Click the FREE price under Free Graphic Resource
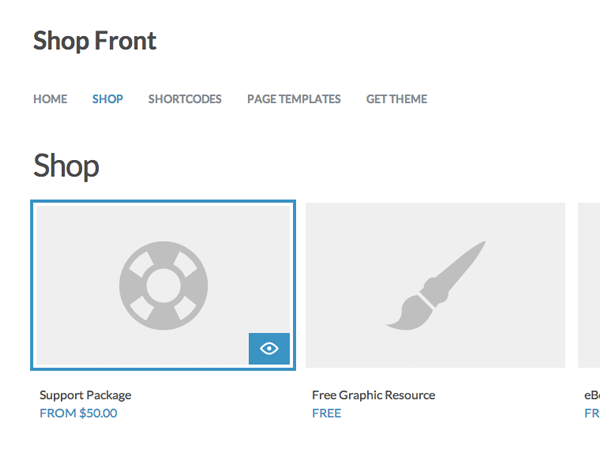The image size is (600, 450). (x=326, y=413)
